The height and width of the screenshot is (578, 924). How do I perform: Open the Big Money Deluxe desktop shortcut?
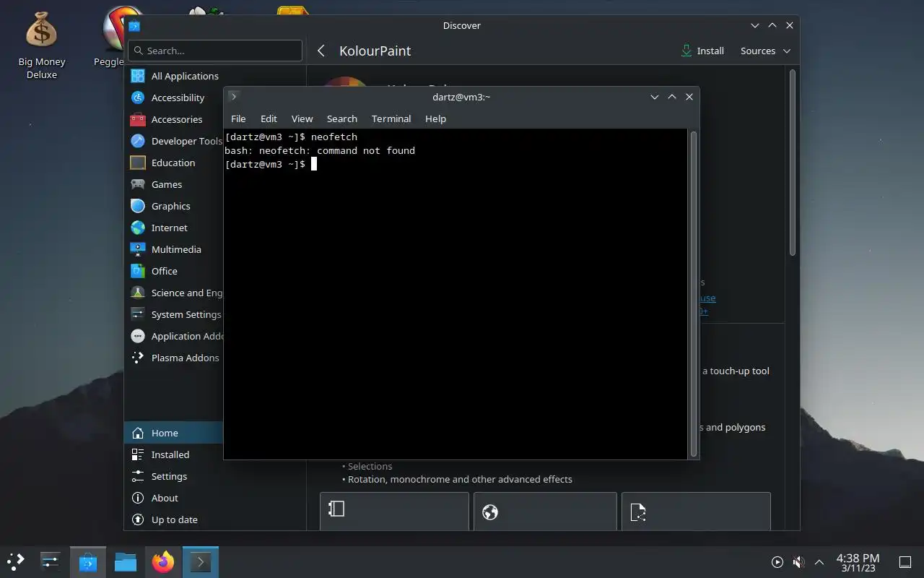pyautogui.click(x=41, y=46)
